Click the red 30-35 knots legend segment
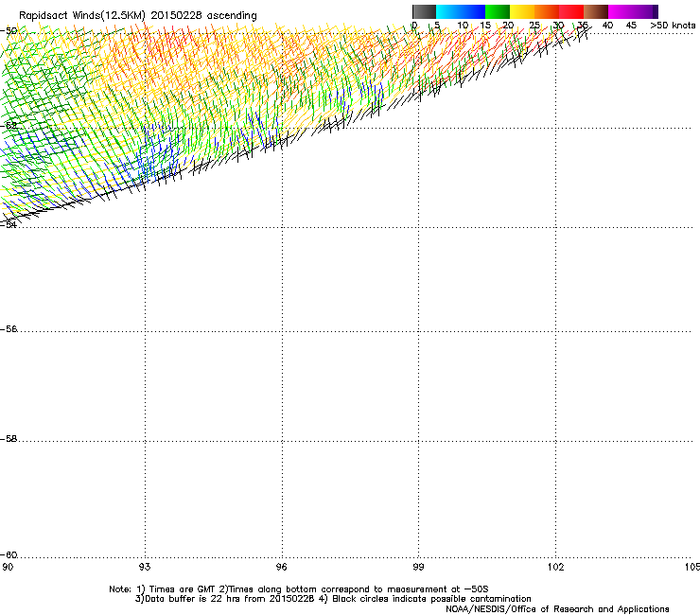This screenshot has height=615, width=700. pos(571,11)
